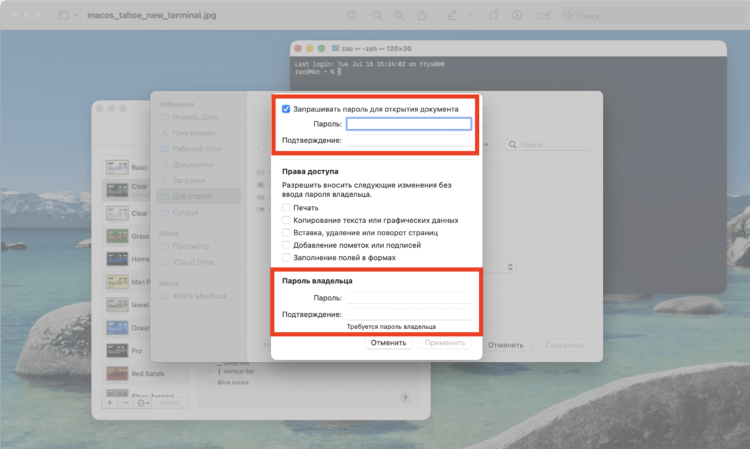Open the image info inspector icon

pos(352,15)
